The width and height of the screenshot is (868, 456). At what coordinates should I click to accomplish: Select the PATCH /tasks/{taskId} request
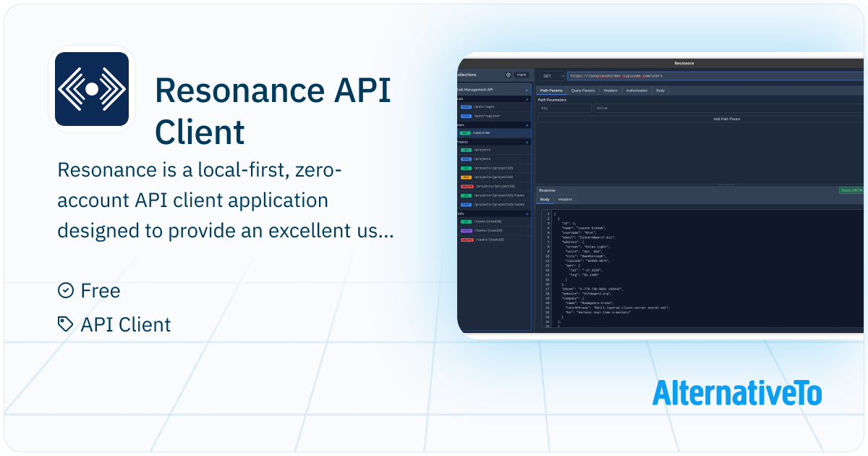tap(494, 231)
